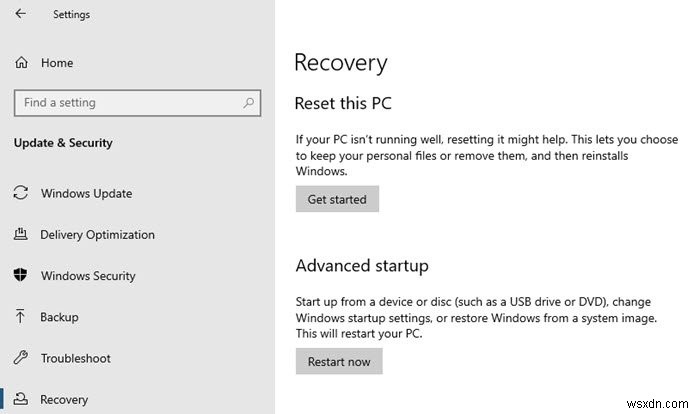
Task: Click Restart now under Advanced startup
Action: pyautogui.click(x=339, y=361)
